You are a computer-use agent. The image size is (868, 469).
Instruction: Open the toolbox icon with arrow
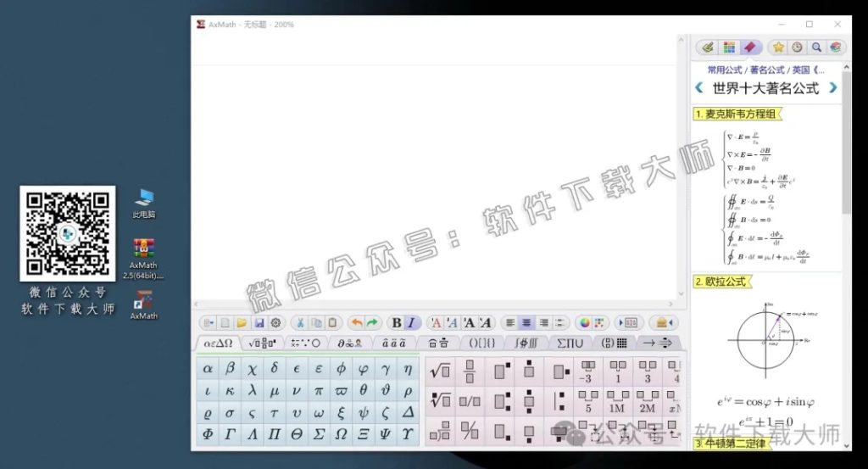[664, 323]
